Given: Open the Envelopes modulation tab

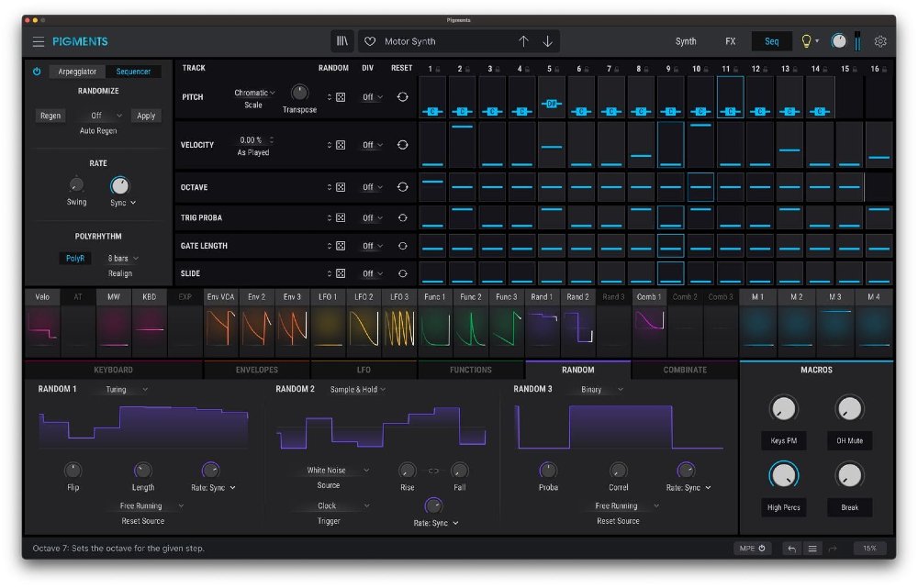Looking at the screenshot, I should pos(256,370).
